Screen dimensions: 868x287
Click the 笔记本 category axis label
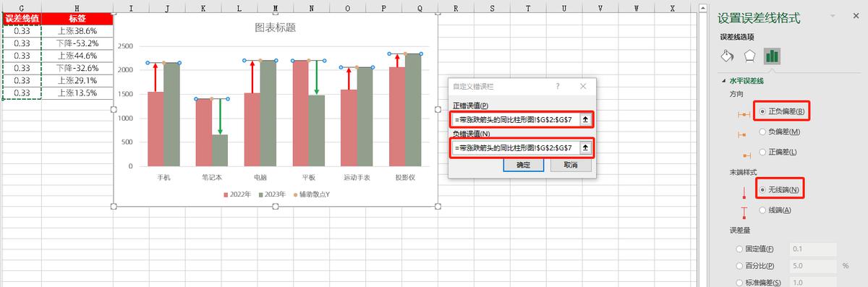[x=212, y=177]
